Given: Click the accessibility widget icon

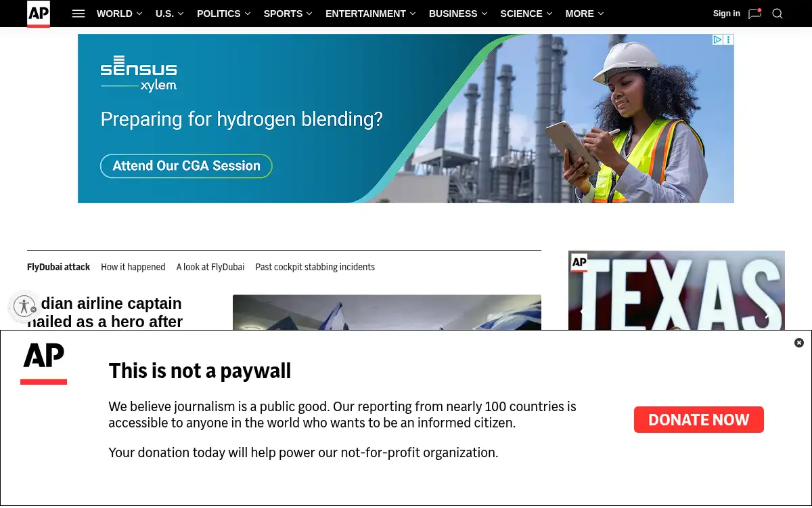Looking at the screenshot, I should [x=24, y=306].
